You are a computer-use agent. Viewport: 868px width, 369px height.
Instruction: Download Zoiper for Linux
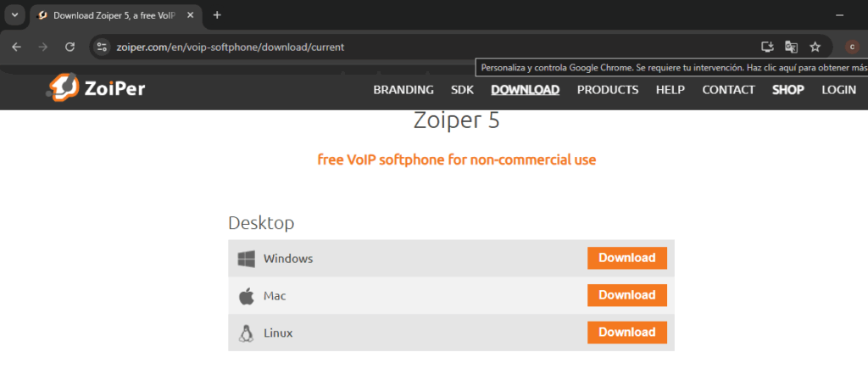click(626, 333)
